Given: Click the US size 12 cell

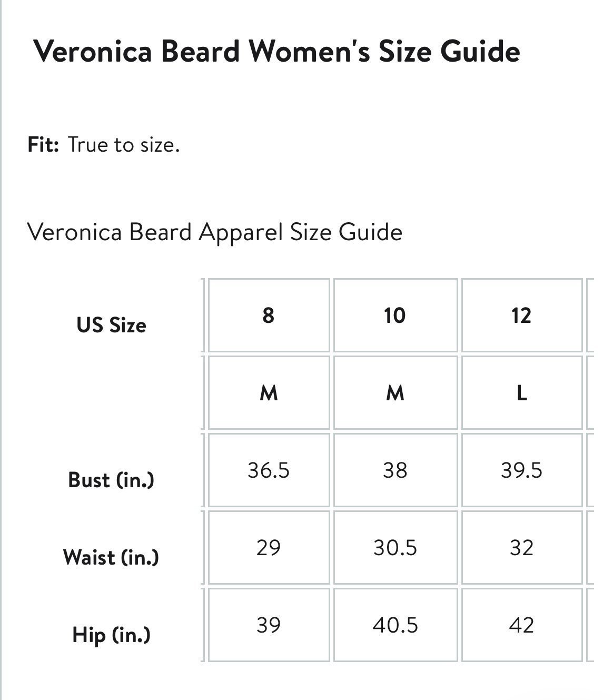Looking at the screenshot, I should click(x=522, y=315).
